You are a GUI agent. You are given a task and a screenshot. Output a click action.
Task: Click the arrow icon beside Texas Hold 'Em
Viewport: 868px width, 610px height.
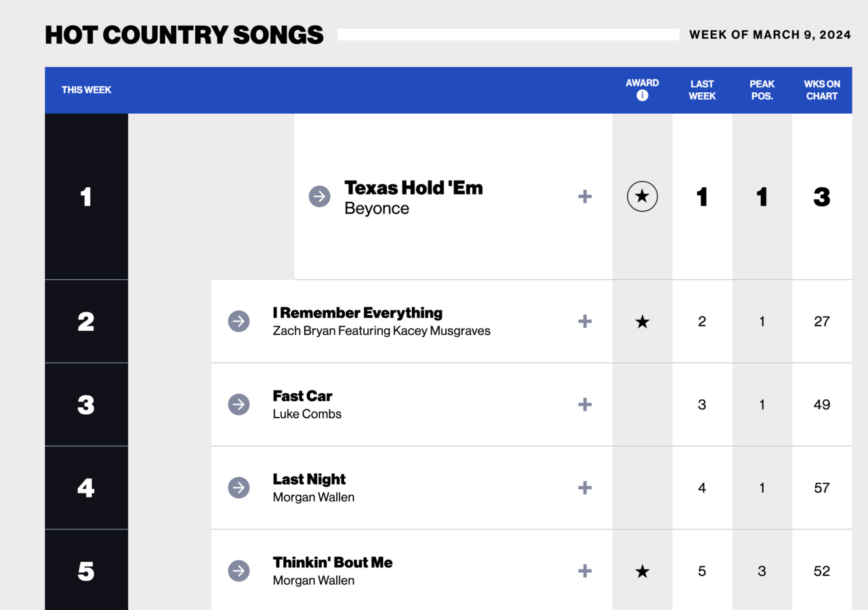(319, 197)
